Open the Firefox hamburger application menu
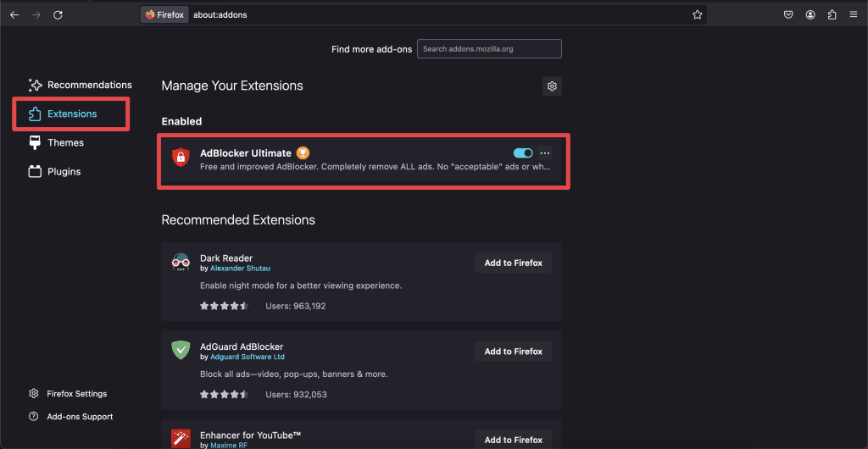Viewport: 868px width, 449px height. pos(854,14)
